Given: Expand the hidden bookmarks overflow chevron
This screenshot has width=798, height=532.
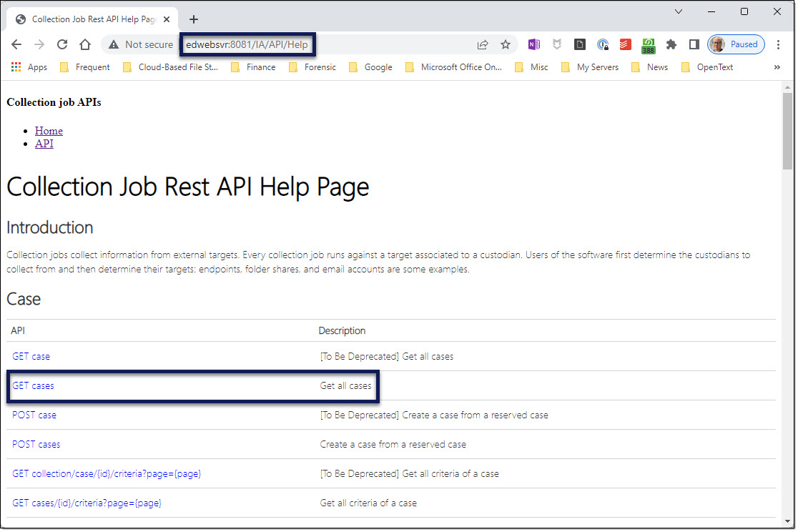Looking at the screenshot, I should 777,67.
